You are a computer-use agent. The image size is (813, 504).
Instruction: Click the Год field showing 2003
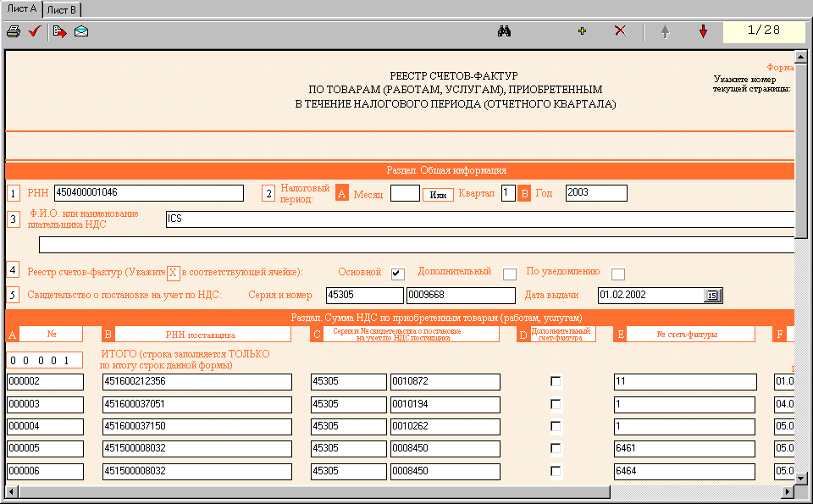(596, 193)
